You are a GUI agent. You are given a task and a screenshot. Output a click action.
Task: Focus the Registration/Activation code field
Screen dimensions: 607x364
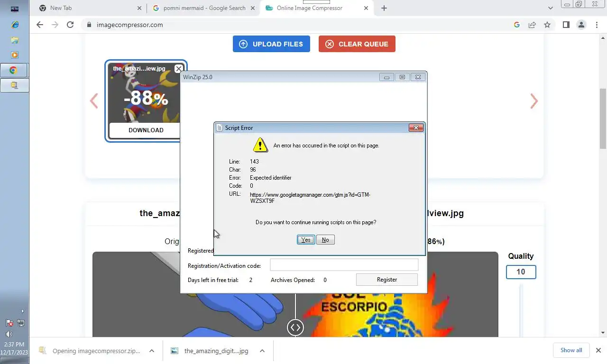344,265
